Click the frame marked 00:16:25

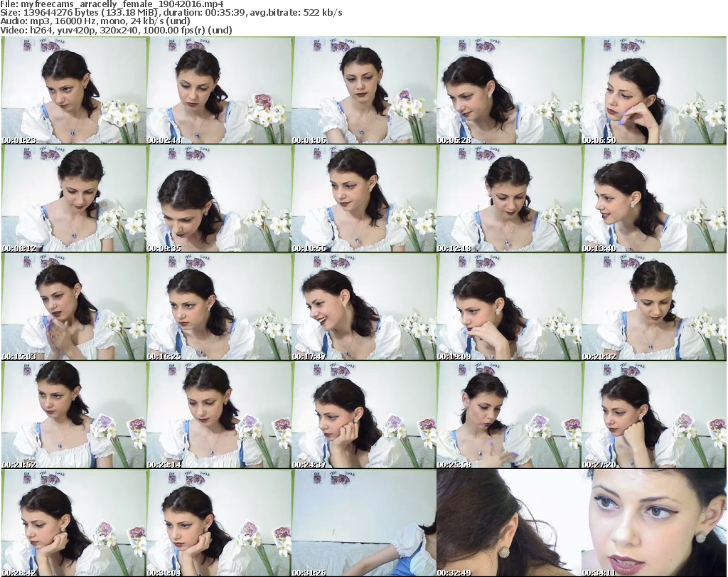coord(219,307)
